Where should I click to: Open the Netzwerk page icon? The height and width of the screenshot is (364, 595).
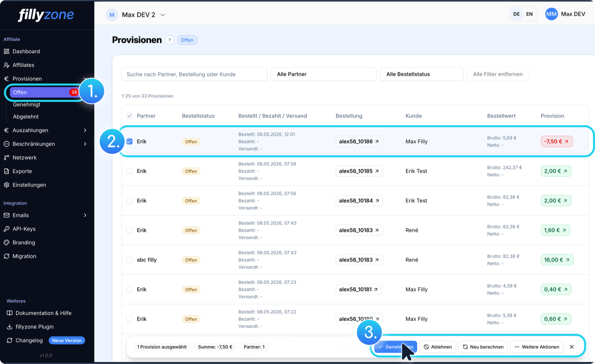pyautogui.click(x=6, y=158)
